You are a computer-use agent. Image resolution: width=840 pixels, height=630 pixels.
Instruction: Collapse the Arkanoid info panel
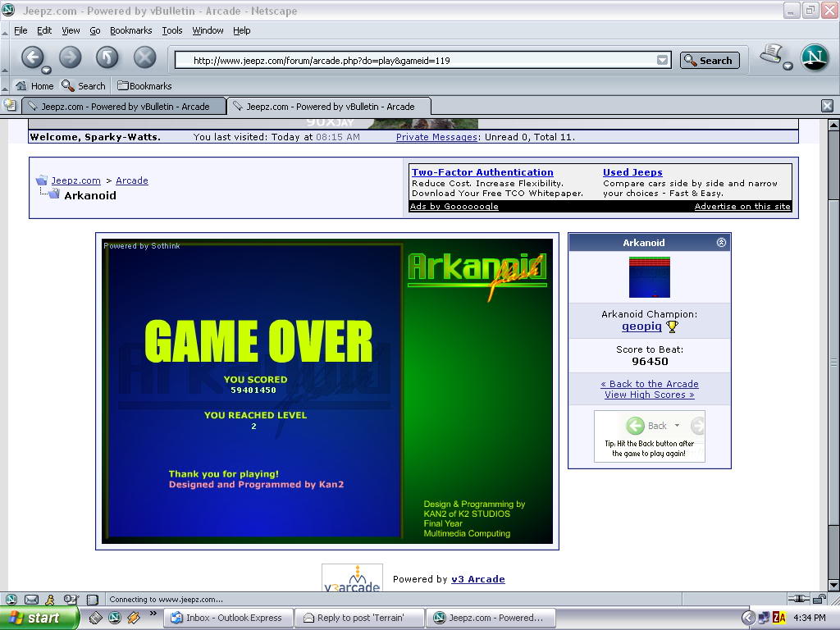pos(721,243)
